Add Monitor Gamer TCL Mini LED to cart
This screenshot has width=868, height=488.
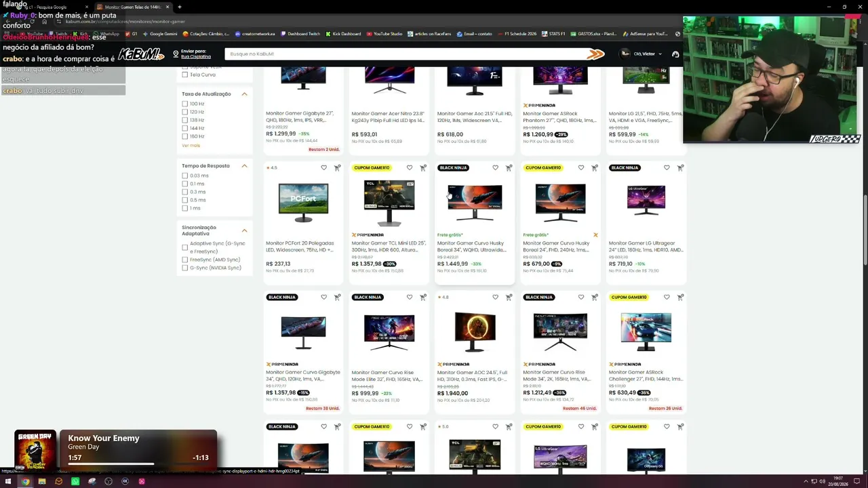tap(423, 167)
